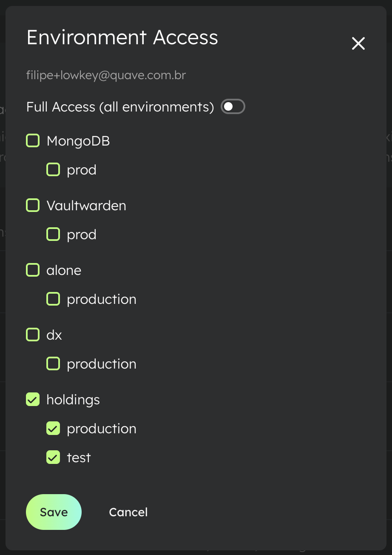The height and width of the screenshot is (555, 392).
Task: Click the test environment label text
Action: [79, 458]
